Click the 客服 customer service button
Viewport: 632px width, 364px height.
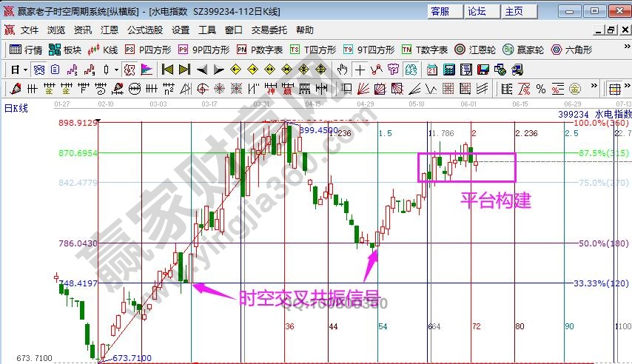pyautogui.click(x=440, y=11)
